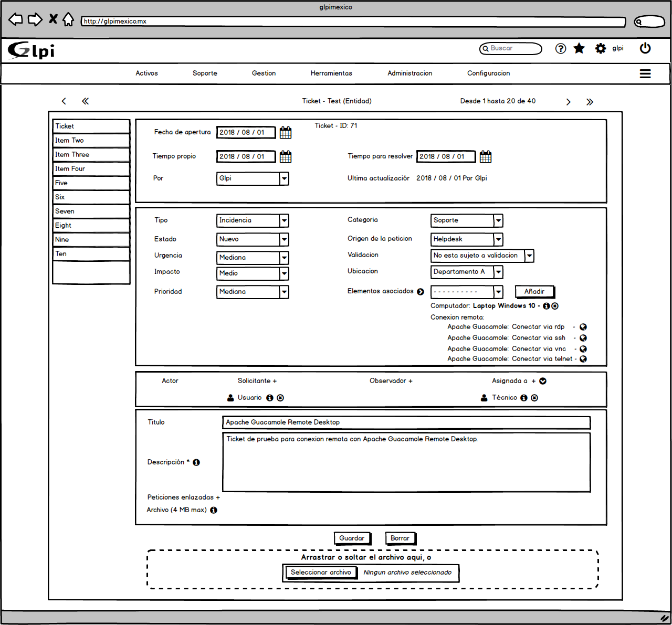
Task: Show info icon next to Usuario
Action: (x=270, y=398)
